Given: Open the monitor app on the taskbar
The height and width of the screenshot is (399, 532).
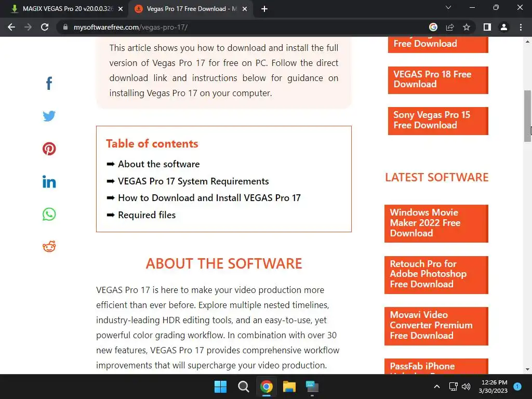Looking at the screenshot, I should click(x=312, y=387).
